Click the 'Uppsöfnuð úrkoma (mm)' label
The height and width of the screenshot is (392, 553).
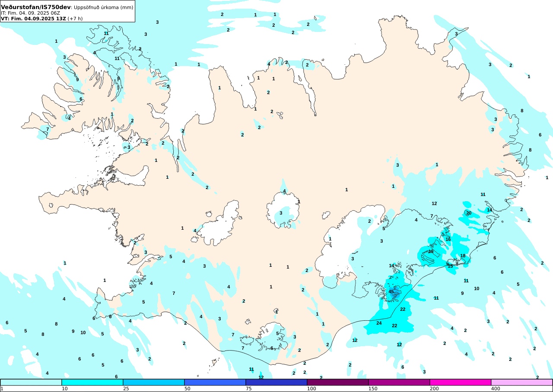[x=103, y=8]
